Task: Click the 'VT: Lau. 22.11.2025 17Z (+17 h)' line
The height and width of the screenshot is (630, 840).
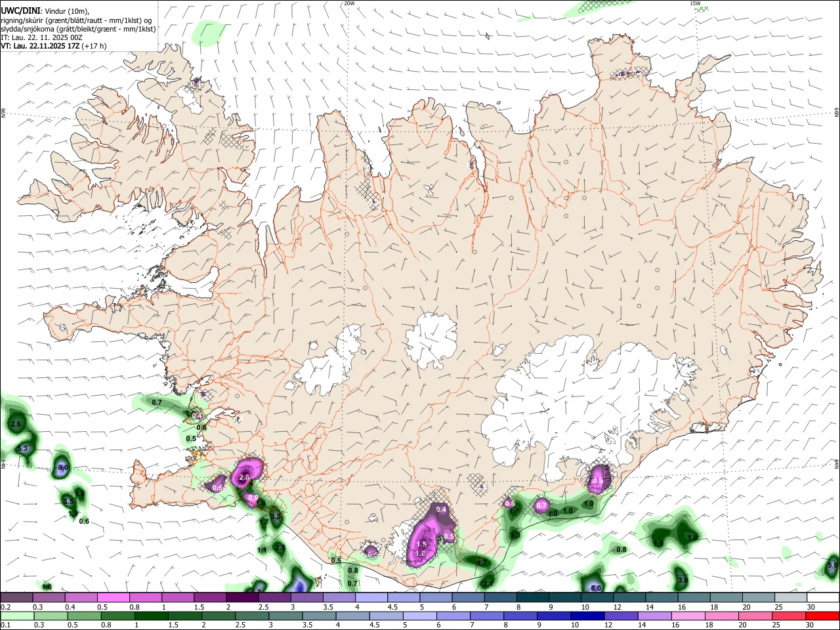Action: (54, 47)
